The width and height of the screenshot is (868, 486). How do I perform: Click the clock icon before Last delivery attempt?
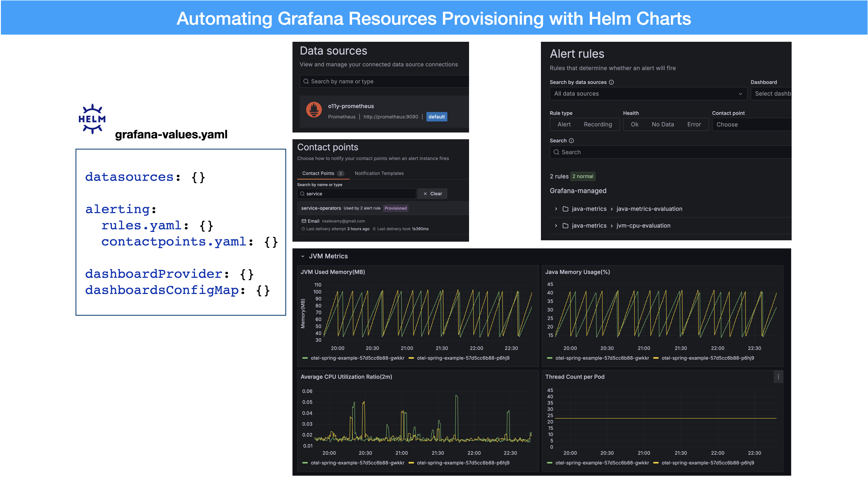pyautogui.click(x=303, y=229)
